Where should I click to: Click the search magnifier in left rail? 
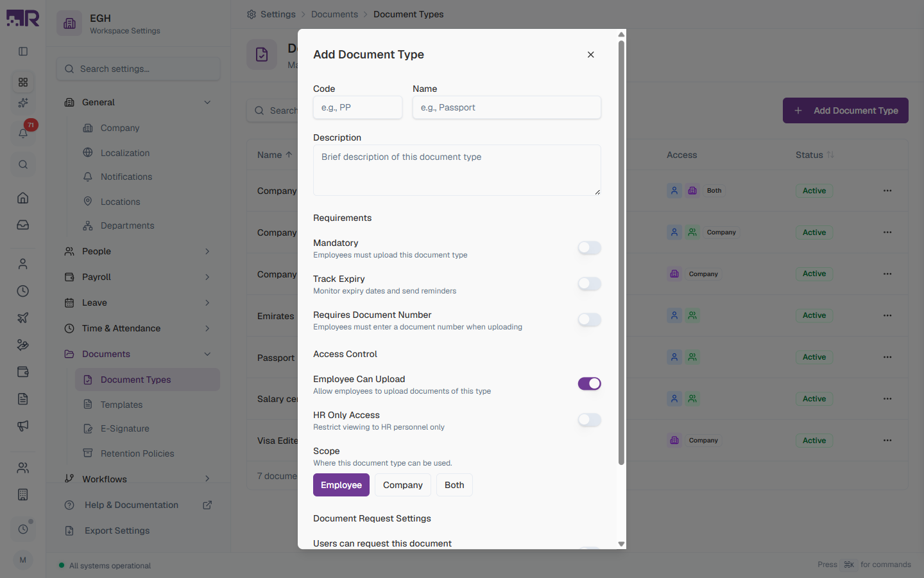23,164
